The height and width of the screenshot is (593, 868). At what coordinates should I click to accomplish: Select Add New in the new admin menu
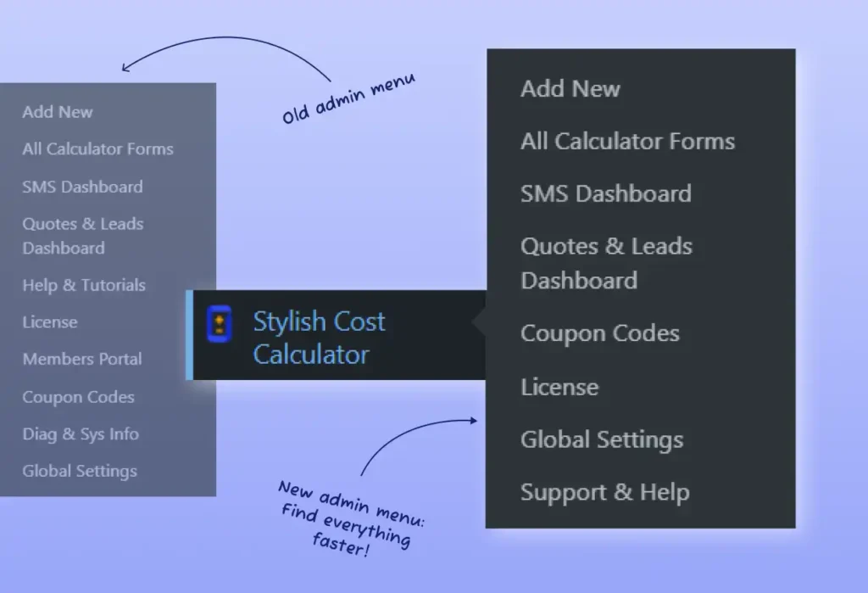570,89
